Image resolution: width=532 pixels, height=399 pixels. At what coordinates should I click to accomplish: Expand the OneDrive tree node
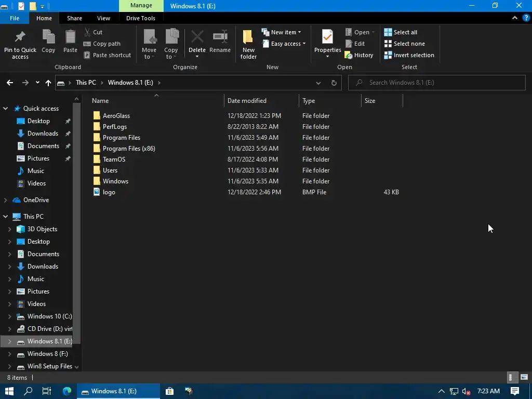tap(5, 200)
